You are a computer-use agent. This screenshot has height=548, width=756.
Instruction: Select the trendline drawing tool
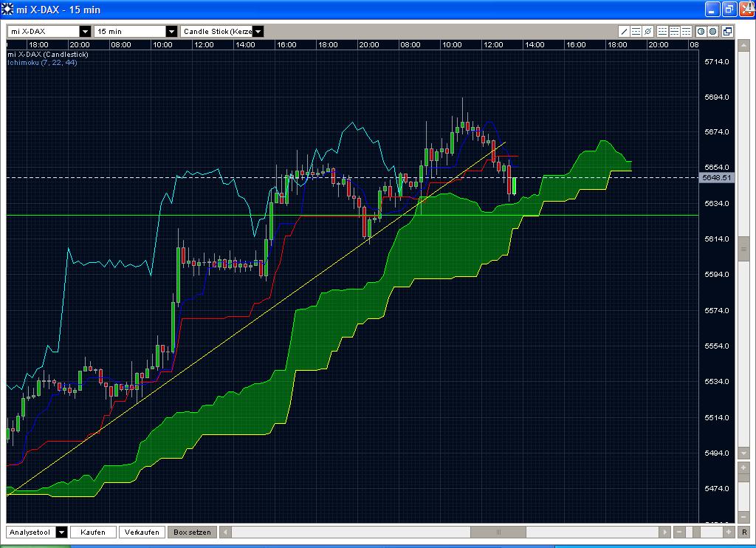coord(625,31)
